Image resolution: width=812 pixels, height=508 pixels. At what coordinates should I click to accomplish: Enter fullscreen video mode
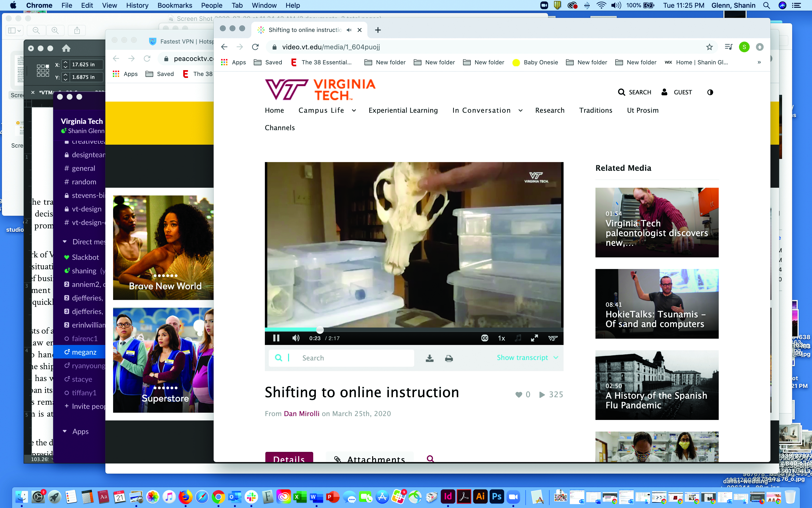[x=535, y=338]
